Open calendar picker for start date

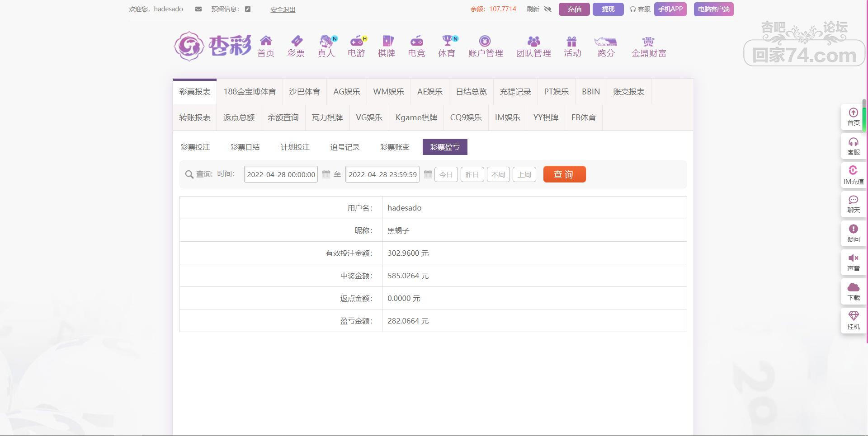[x=326, y=174]
